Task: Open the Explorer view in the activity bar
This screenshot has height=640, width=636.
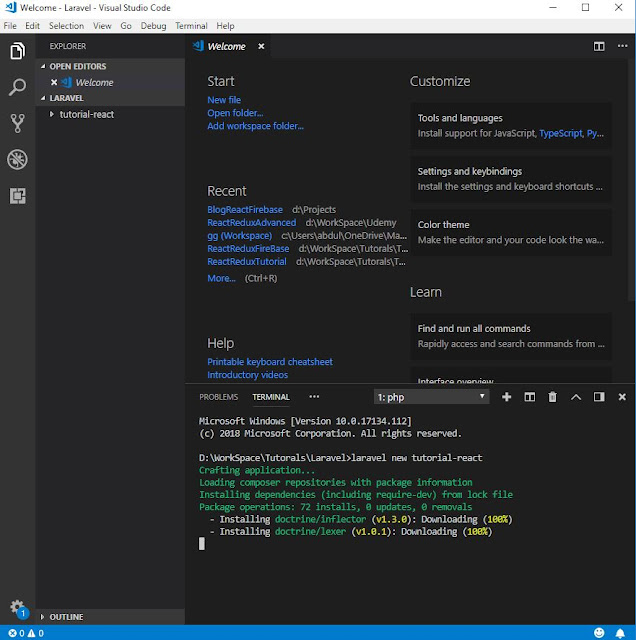Action: pyautogui.click(x=18, y=51)
